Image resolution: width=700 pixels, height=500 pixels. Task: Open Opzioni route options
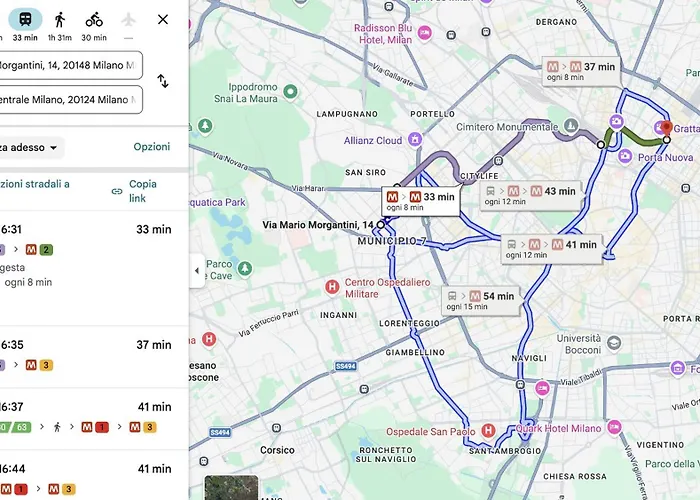152,147
